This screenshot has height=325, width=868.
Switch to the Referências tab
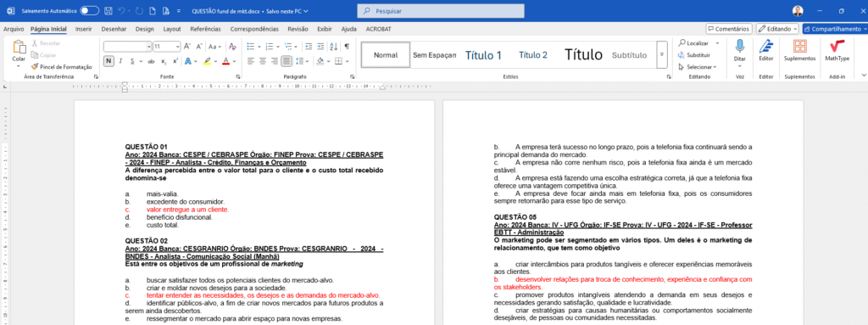coord(205,29)
